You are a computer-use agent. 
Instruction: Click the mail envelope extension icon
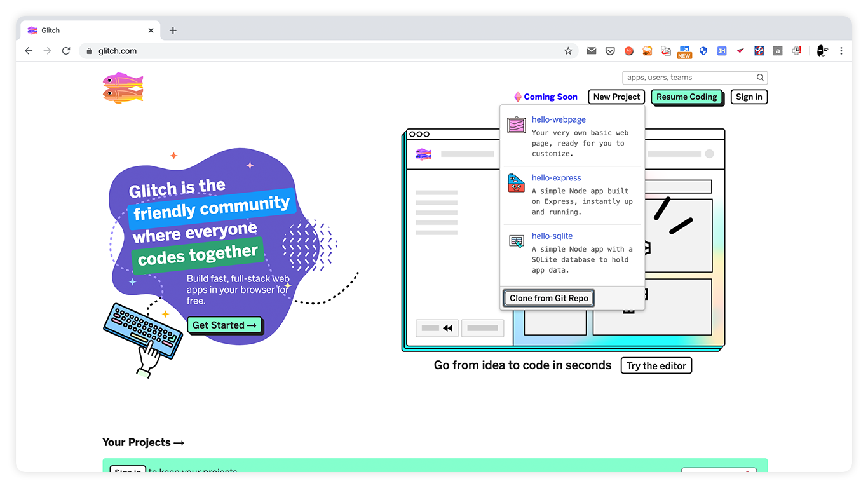[592, 51]
